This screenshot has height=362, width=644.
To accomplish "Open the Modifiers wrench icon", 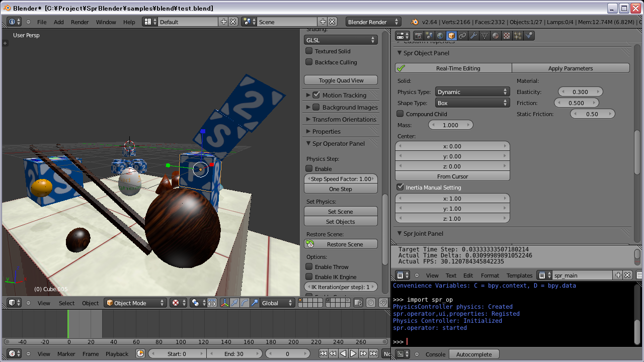I will tap(473, 36).
